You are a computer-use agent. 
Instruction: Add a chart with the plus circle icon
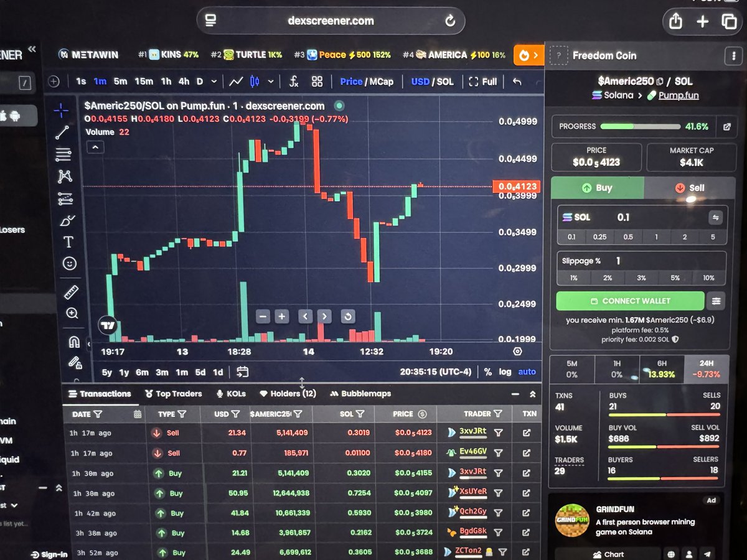[54, 81]
